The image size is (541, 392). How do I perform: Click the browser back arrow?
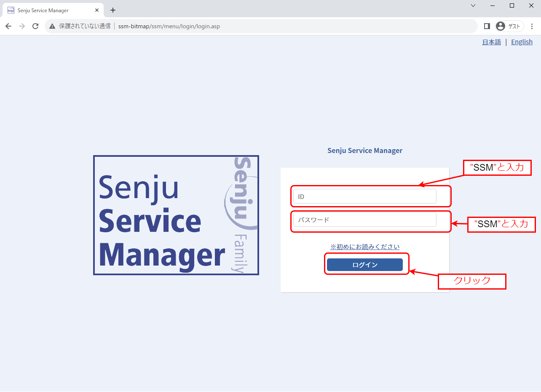pos(8,26)
